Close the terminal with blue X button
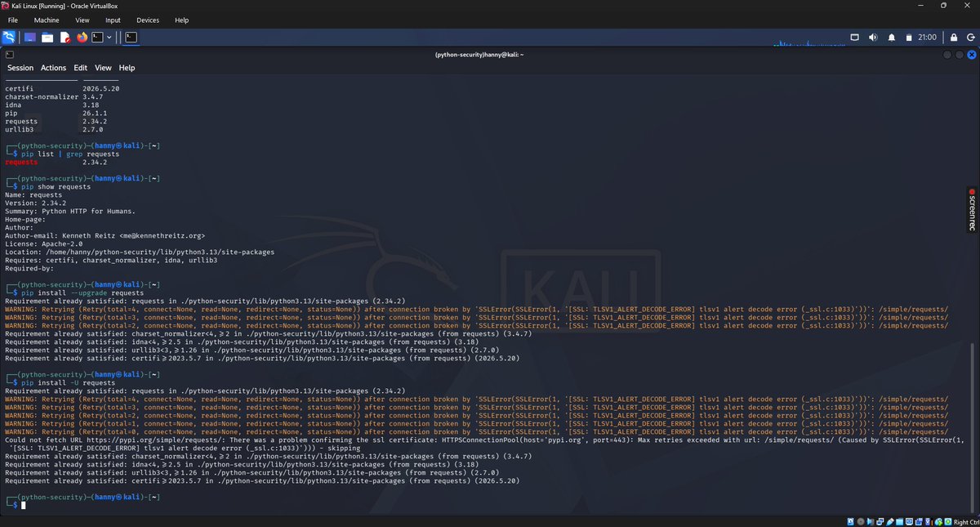980x527 pixels. (972, 55)
